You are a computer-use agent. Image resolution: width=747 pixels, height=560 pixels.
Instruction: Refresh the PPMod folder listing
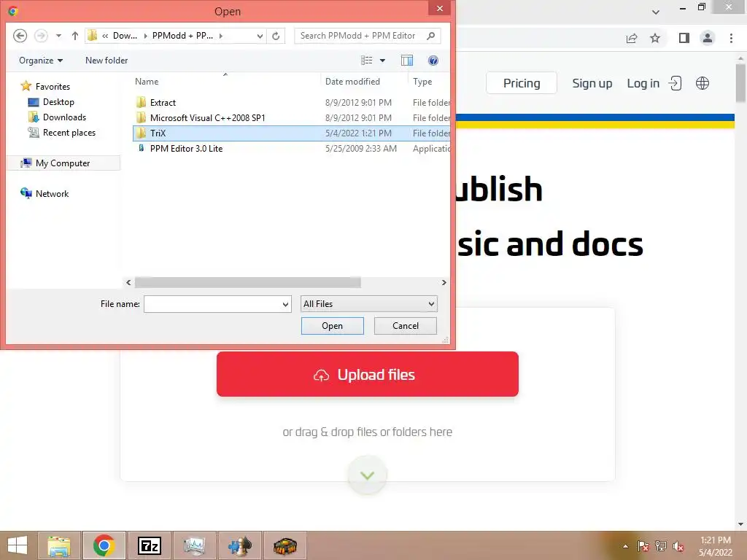pyautogui.click(x=276, y=36)
